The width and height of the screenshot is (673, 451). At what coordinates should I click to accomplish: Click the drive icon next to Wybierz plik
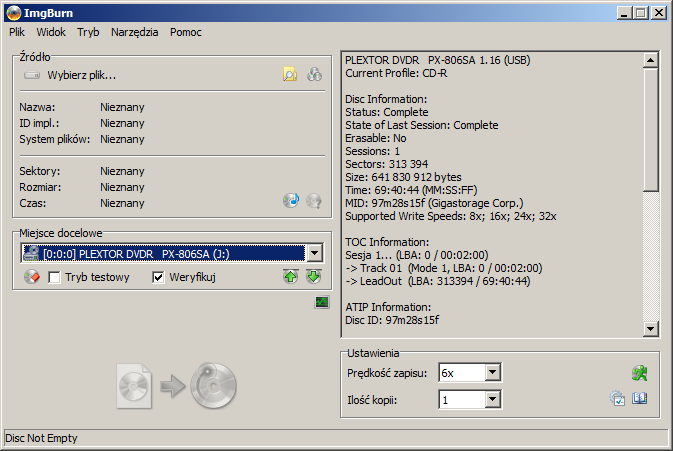click(32, 75)
